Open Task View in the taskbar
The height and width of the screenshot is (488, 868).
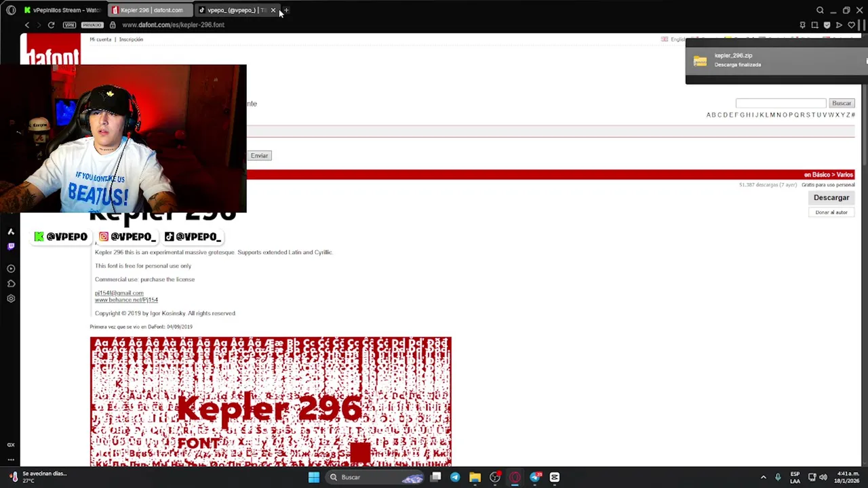click(x=435, y=477)
